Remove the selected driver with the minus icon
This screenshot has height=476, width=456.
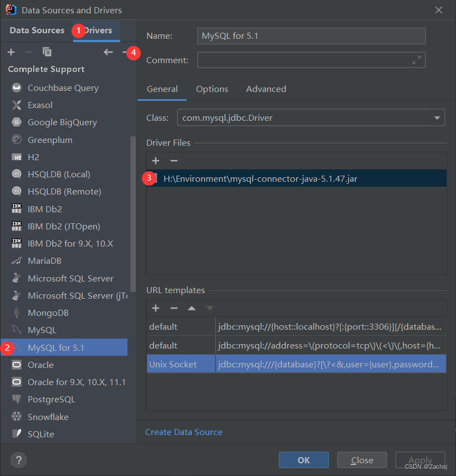point(29,52)
